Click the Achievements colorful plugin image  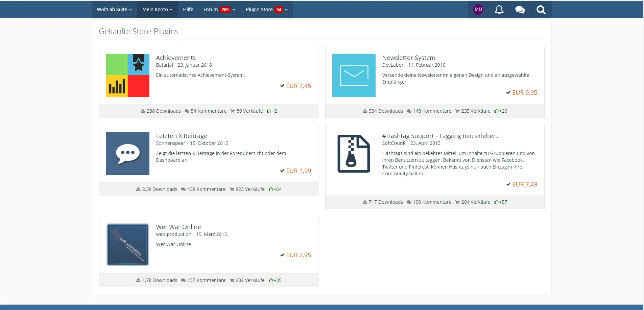tap(128, 75)
